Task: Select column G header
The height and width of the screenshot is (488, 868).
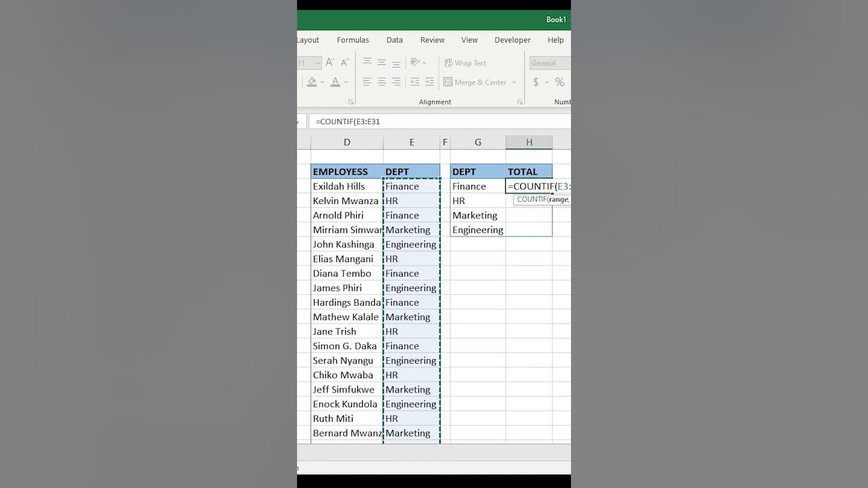Action: tap(478, 142)
